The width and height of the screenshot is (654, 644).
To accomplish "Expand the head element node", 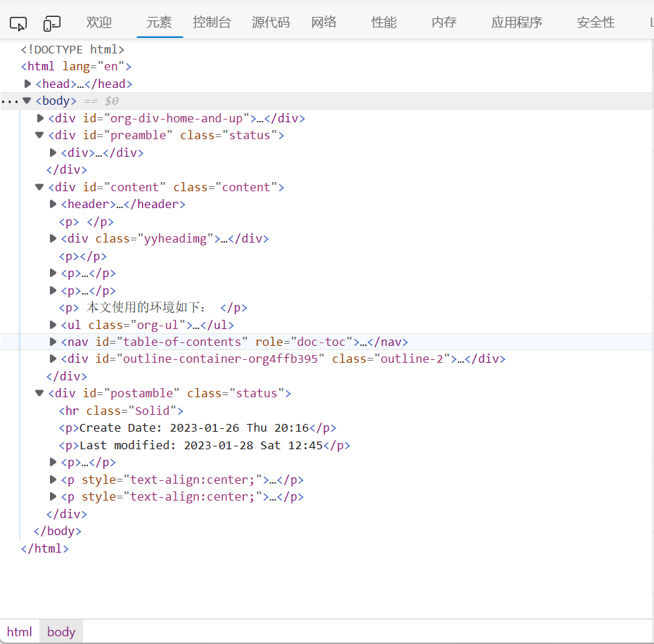I will tap(28, 84).
